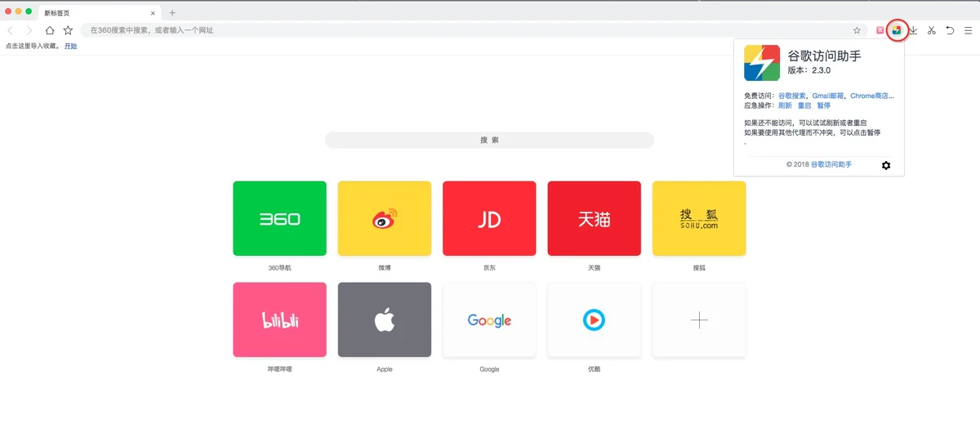The width and height of the screenshot is (980, 443).
Task: Click the browser forward arrow
Action: click(x=29, y=30)
